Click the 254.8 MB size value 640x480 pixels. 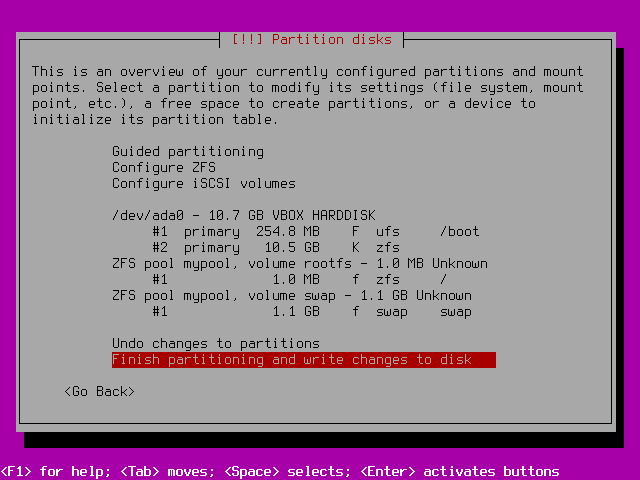pyautogui.click(x=288, y=231)
